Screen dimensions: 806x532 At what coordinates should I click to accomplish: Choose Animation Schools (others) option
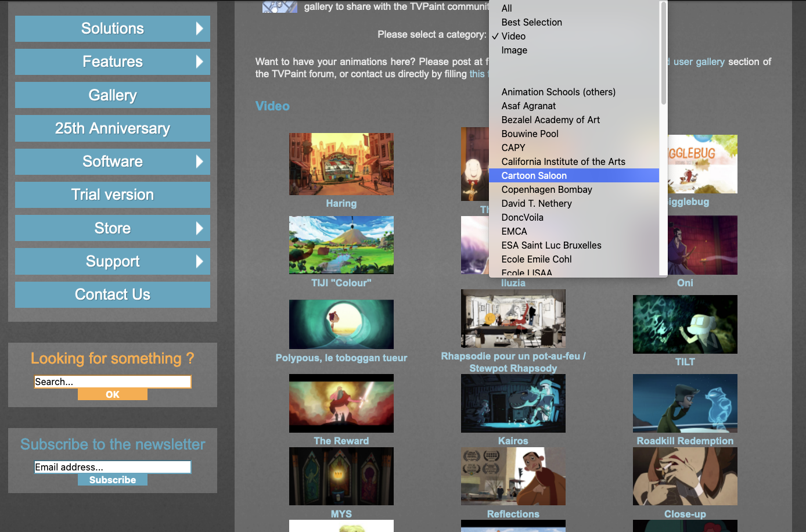574,92
